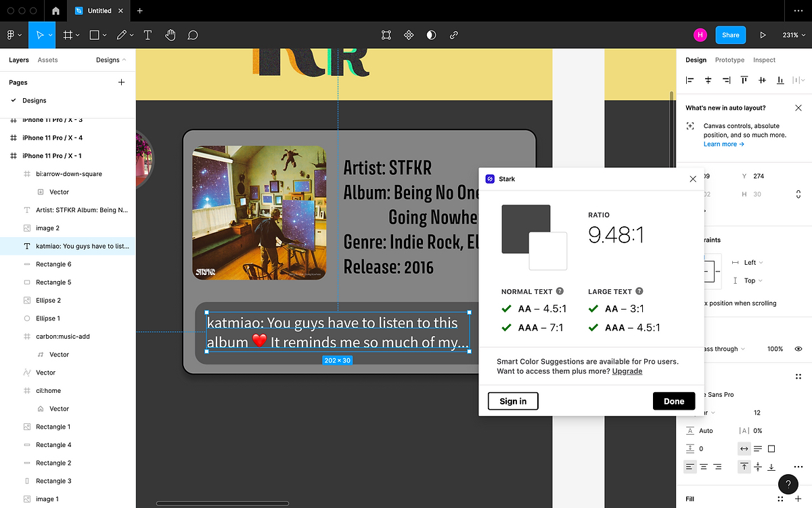812x508 pixels.
Task: Align selection right
Action: [726, 80]
